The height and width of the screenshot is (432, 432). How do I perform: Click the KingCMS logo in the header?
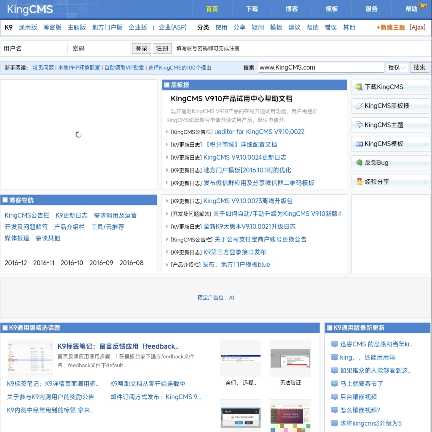tap(30, 9)
